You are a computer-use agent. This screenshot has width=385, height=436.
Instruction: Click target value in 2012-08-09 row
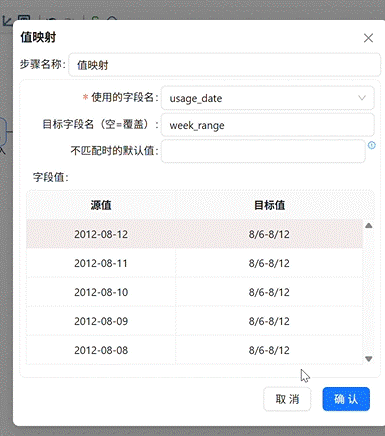point(269,321)
